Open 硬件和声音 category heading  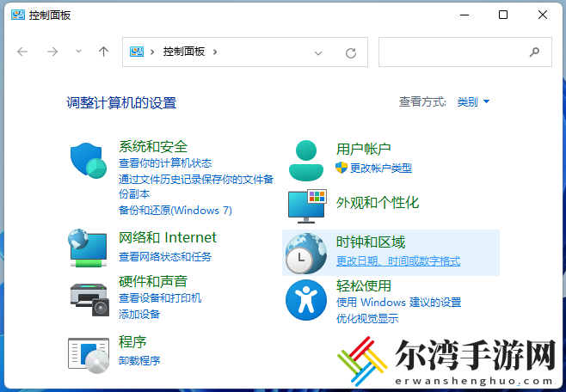(x=153, y=281)
